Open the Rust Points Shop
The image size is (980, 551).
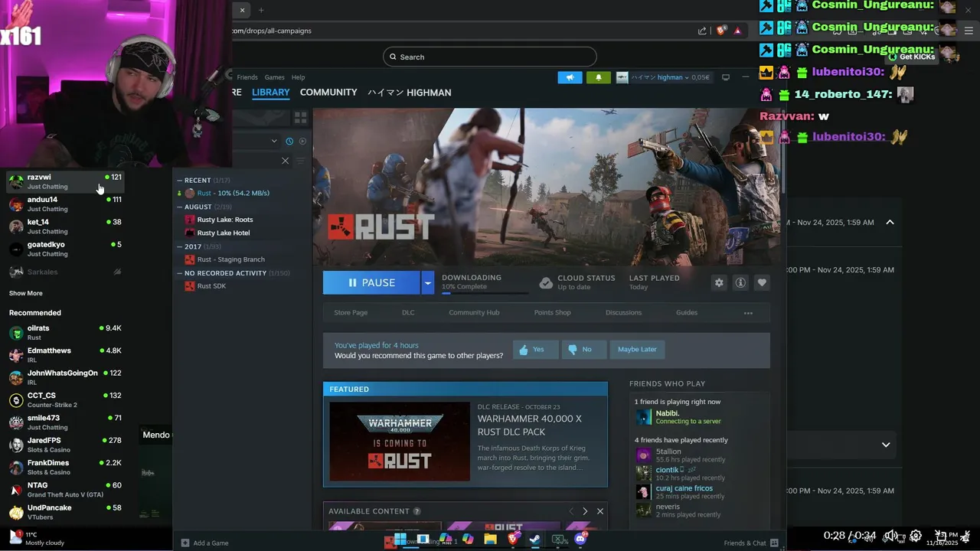(x=552, y=312)
